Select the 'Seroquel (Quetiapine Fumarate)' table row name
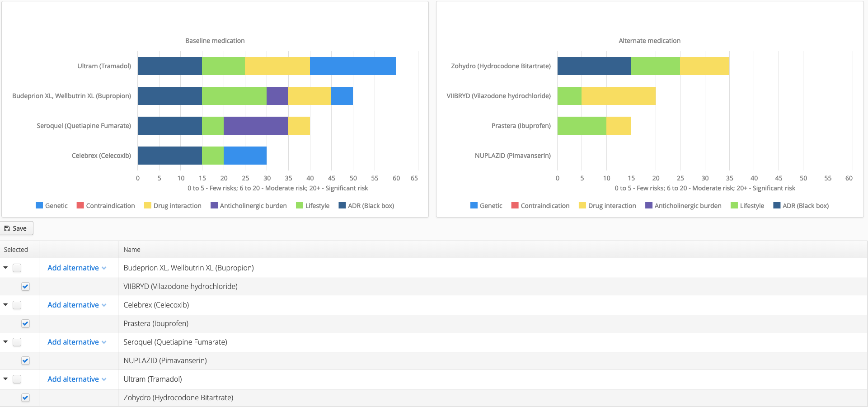This screenshot has width=868, height=407. point(175,342)
